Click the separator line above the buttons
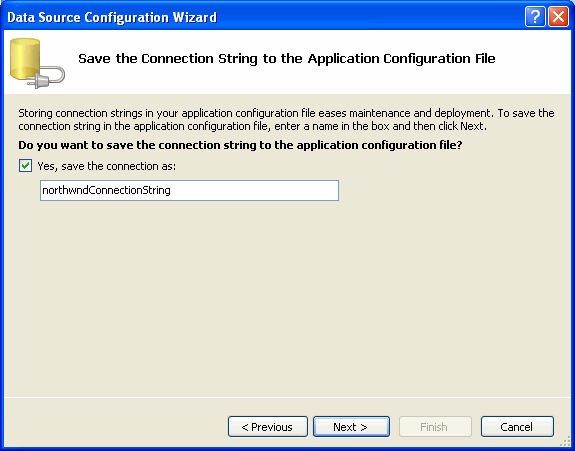The height and width of the screenshot is (451, 575). (288, 397)
